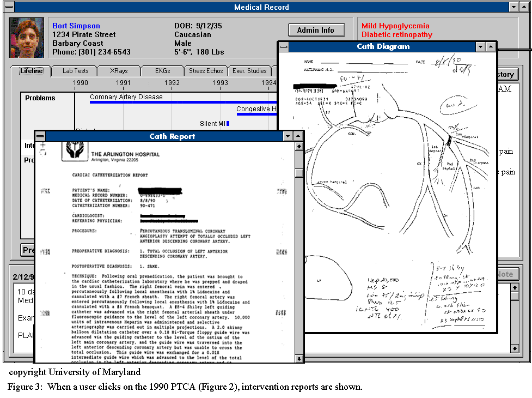The height and width of the screenshot is (398, 532).
Task: Minimize the Medical Record window
Action: click(x=514, y=7)
